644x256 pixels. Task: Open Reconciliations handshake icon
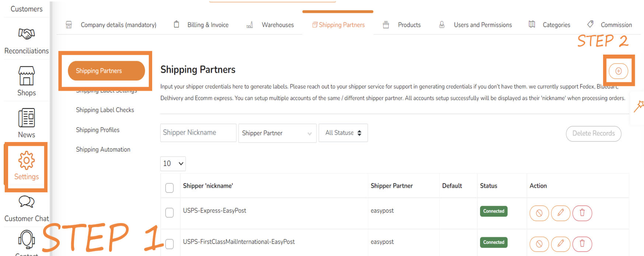click(26, 34)
